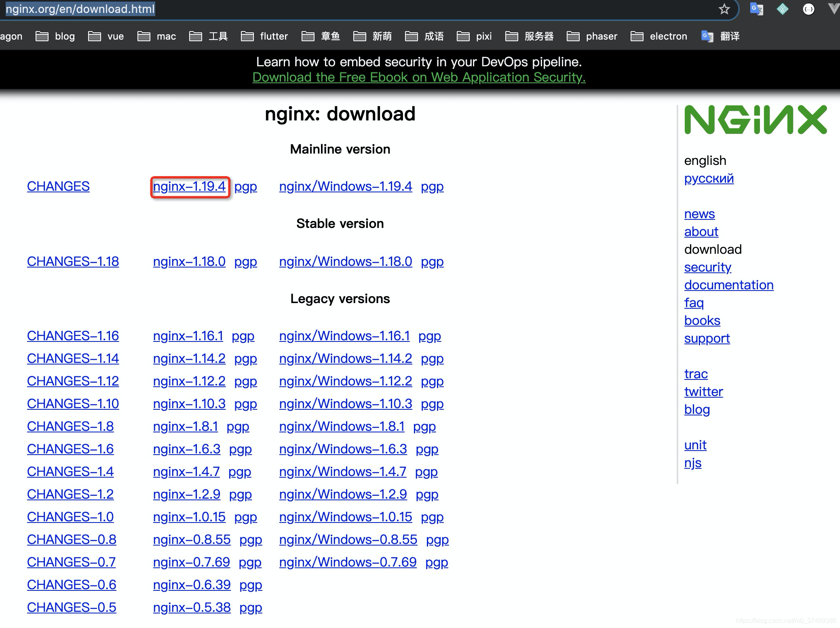Open the Free Ebook banner link
Screen dimensions: 840x628
click(x=419, y=77)
